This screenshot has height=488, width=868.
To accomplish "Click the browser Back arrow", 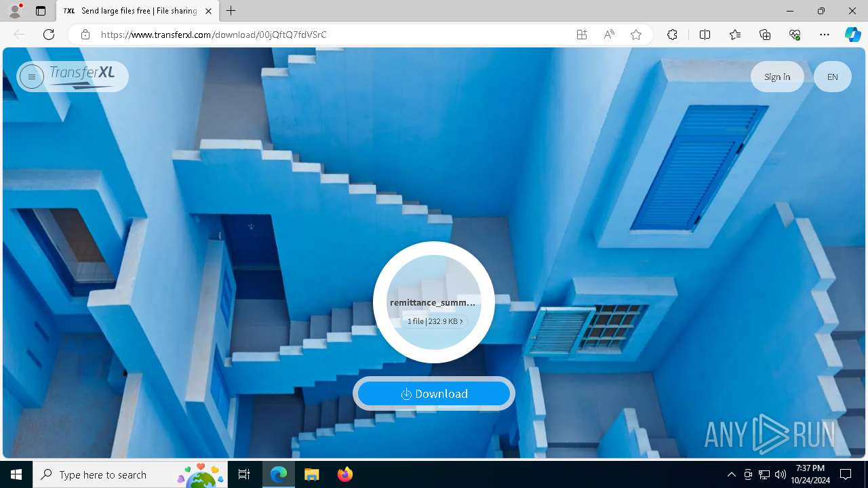I will click(19, 35).
